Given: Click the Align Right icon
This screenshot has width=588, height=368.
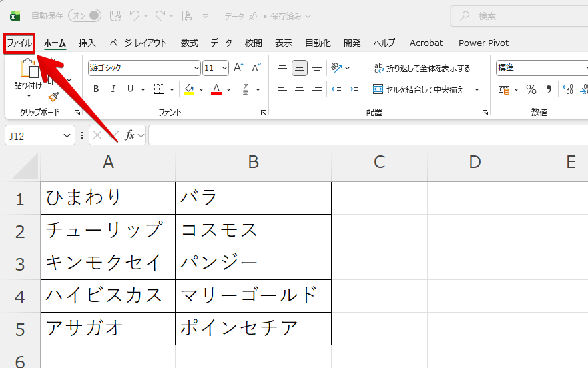Looking at the screenshot, I should (317, 89).
